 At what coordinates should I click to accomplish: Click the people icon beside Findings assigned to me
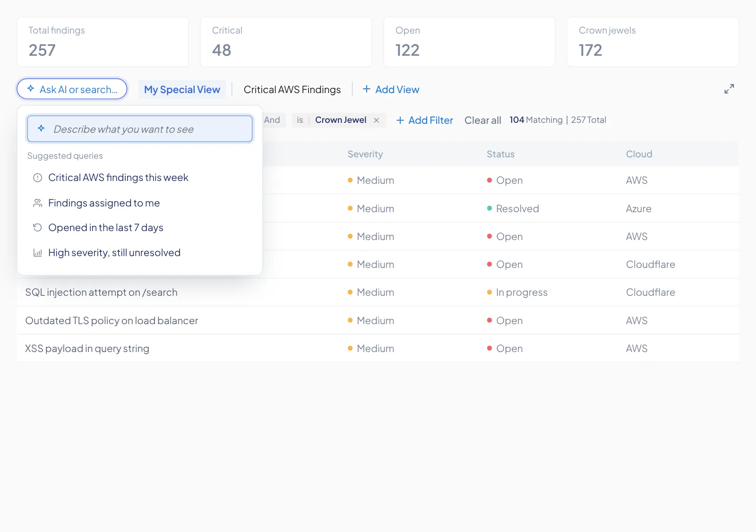coord(38,203)
